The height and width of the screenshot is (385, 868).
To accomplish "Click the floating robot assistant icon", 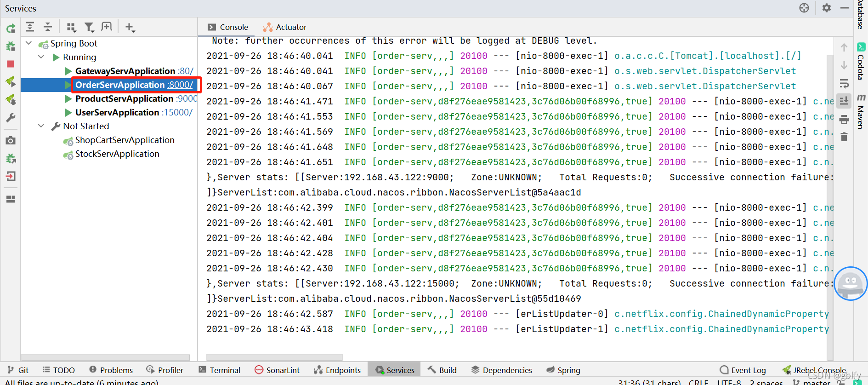I will click(x=851, y=284).
